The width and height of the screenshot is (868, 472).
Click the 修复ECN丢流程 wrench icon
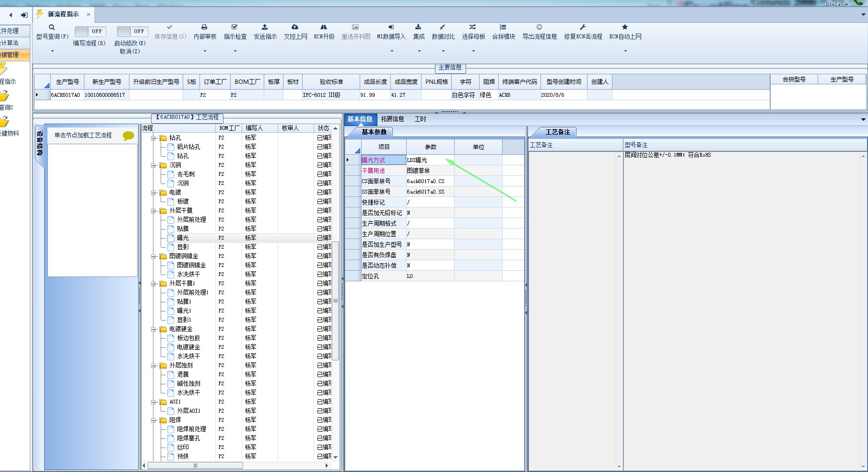[x=583, y=27]
